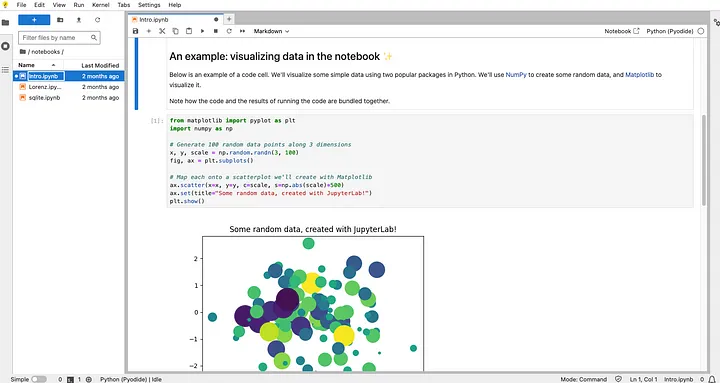Cut the selected cell with scissors icon
Screen dimensions: 720x383
point(162,31)
